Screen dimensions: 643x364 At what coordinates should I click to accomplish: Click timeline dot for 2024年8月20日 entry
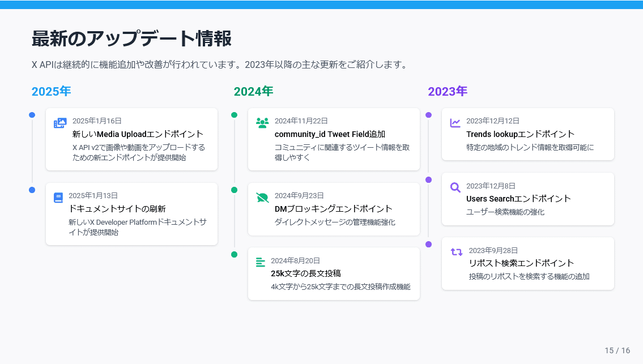click(x=234, y=255)
